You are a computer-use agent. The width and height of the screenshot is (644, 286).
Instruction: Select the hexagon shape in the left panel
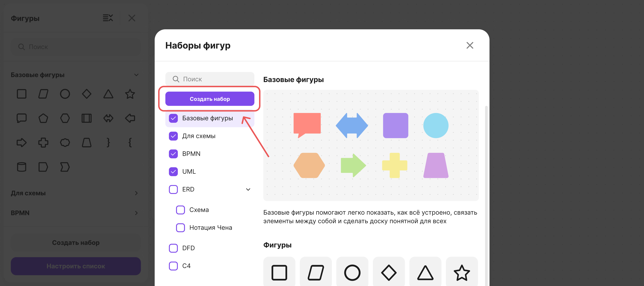point(65,118)
